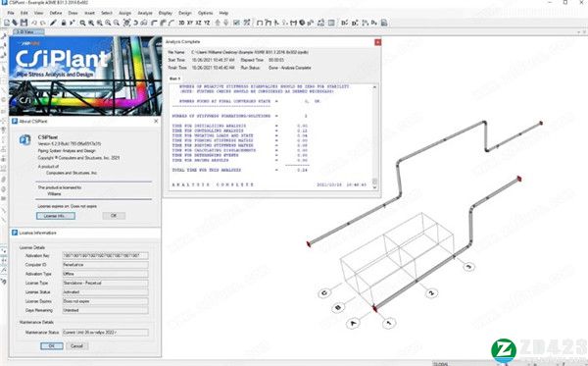Click the pencil draw toolbar icon

coord(53,23)
